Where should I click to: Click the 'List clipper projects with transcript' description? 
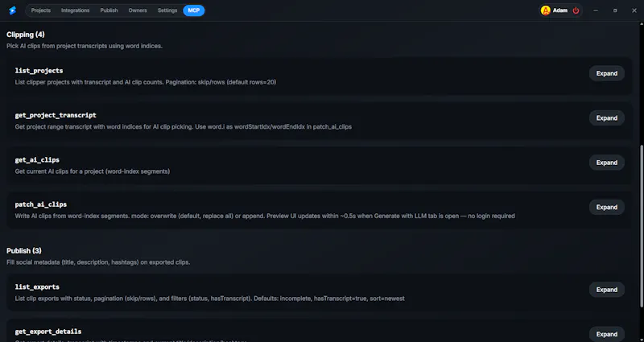tap(146, 82)
